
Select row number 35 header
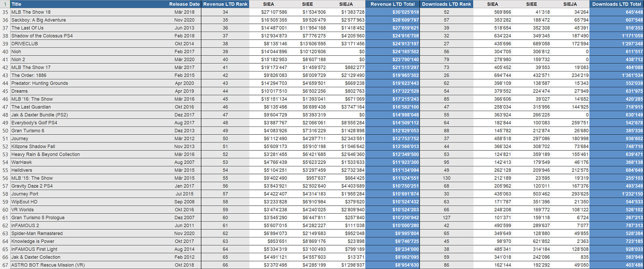point(5,12)
